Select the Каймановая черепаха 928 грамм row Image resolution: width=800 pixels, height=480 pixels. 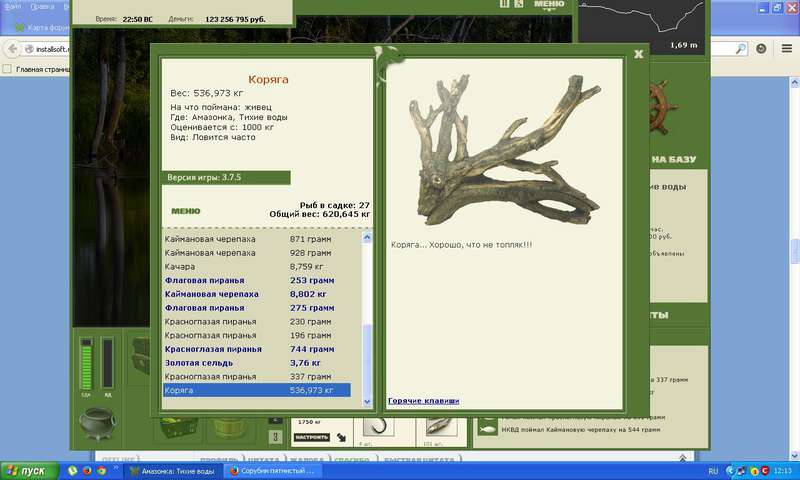(x=257, y=252)
